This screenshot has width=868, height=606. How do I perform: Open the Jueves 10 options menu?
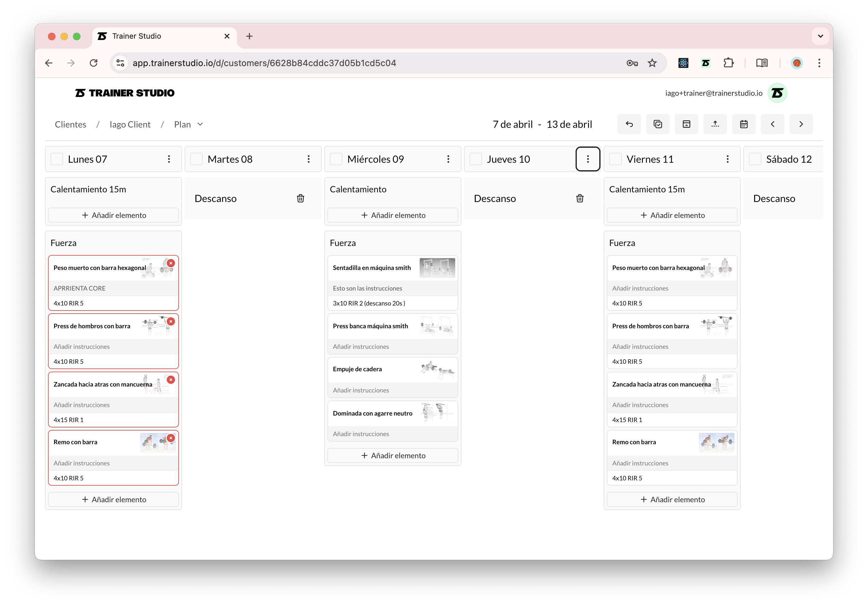click(x=588, y=159)
